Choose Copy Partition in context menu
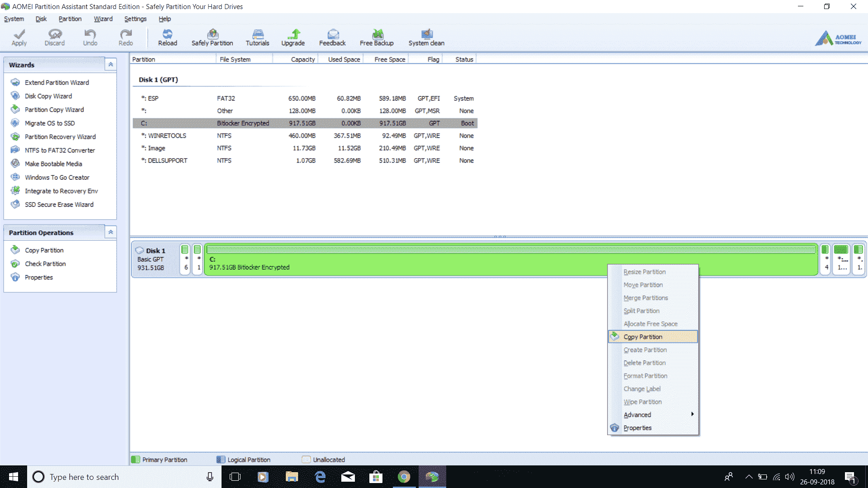This screenshot has width=868, height=488. [653, 337]
